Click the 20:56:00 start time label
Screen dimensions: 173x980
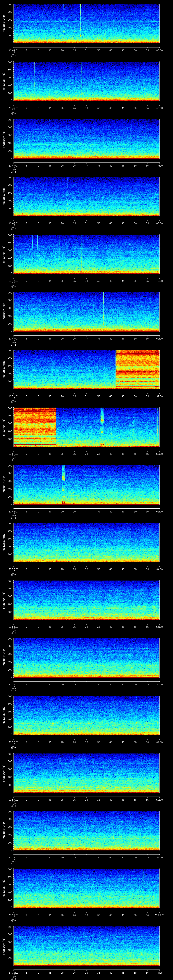(x=13, y=742)
